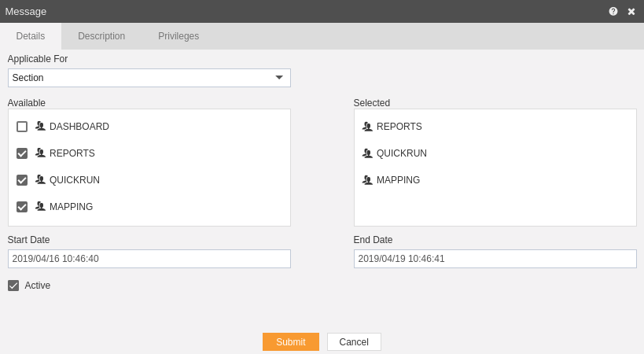
Task: Click the user icon beside MAPPING in Available list
Action: (x=40, y=206)
